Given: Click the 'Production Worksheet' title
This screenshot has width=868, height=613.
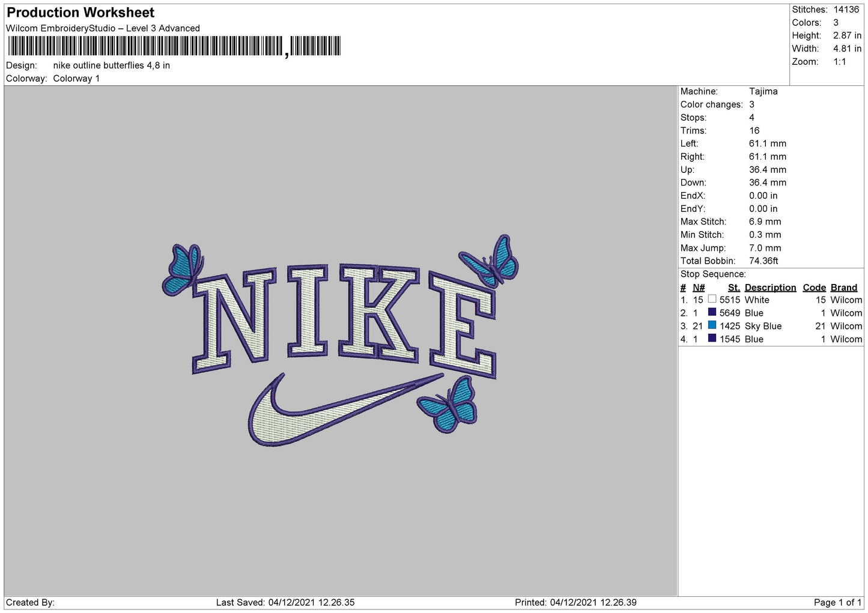Looking at the screenshot, I should point(80,13).
